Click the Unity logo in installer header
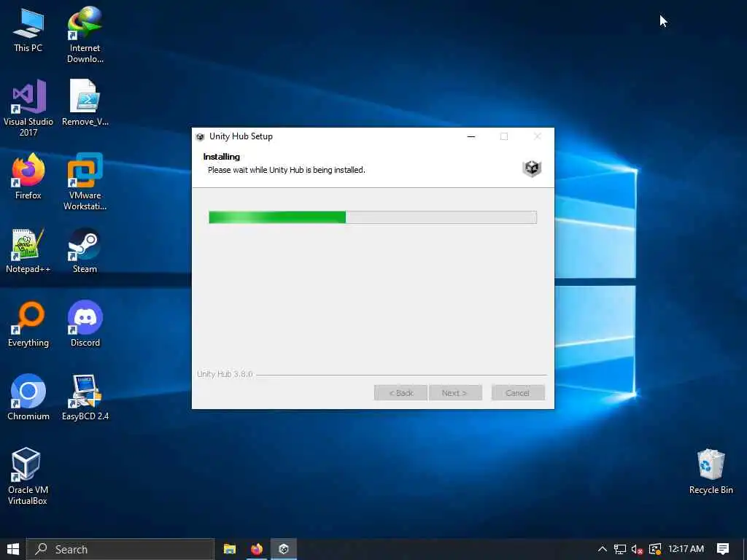Screen dimensions: 747x560 [532, 168]
